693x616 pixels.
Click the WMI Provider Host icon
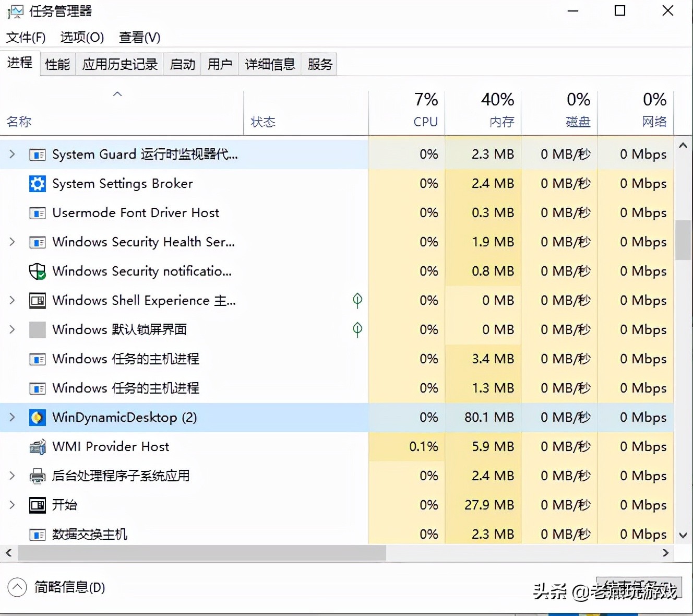click(x=37, y=447)
